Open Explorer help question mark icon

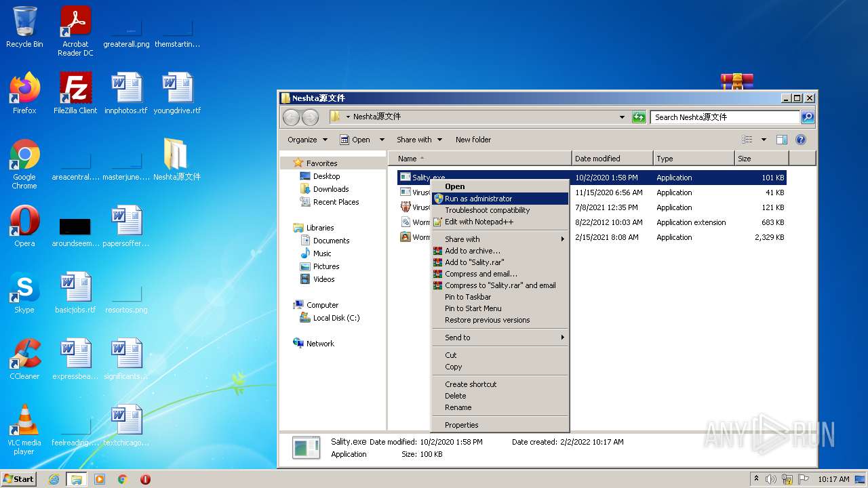[x=800, y=140]
